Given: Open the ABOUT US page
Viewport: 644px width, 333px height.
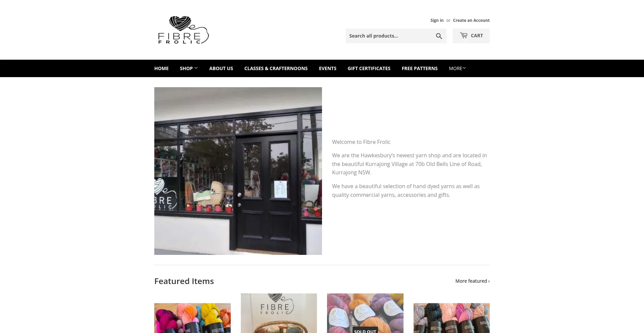Looking at the screenshot, I should pos(221,68).
